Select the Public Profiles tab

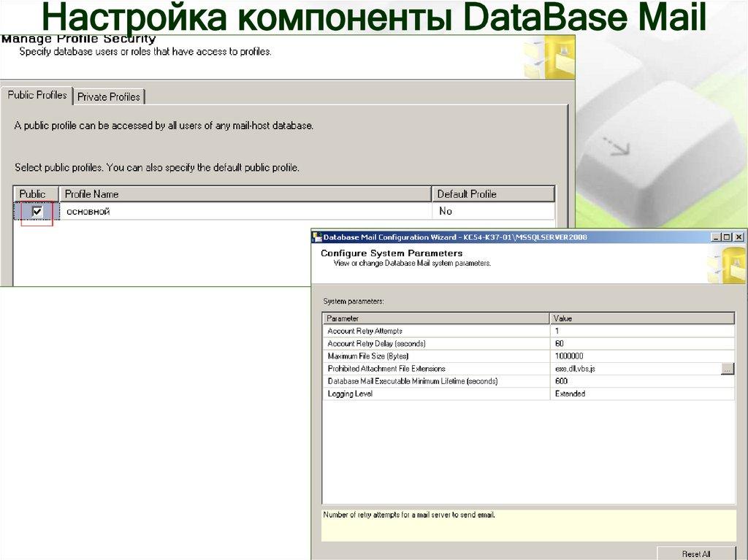(x=38, y=93)
